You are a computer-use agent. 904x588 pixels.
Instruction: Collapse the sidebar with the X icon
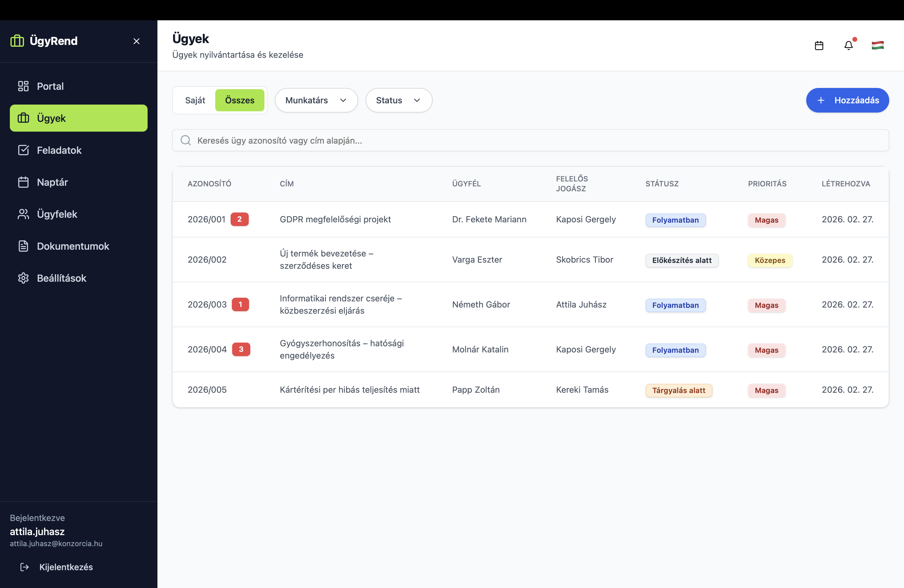tap(136, 41)
